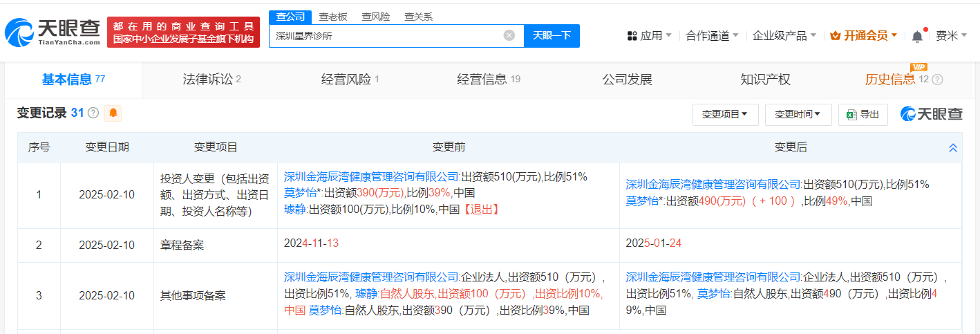Click the 应用 grid icon
This screenshot has height=334, width=980.
point(632,35)
